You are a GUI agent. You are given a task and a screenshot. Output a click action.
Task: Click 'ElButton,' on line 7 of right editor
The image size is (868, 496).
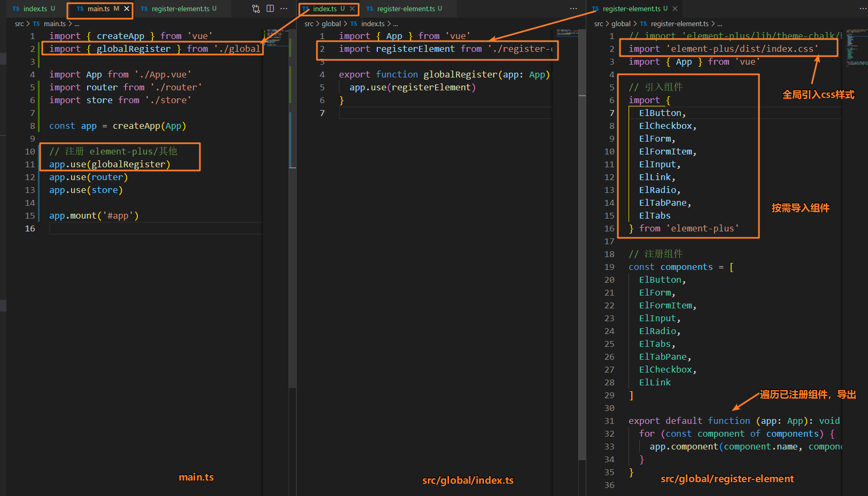pyautogui.click(x=662, y=113)
